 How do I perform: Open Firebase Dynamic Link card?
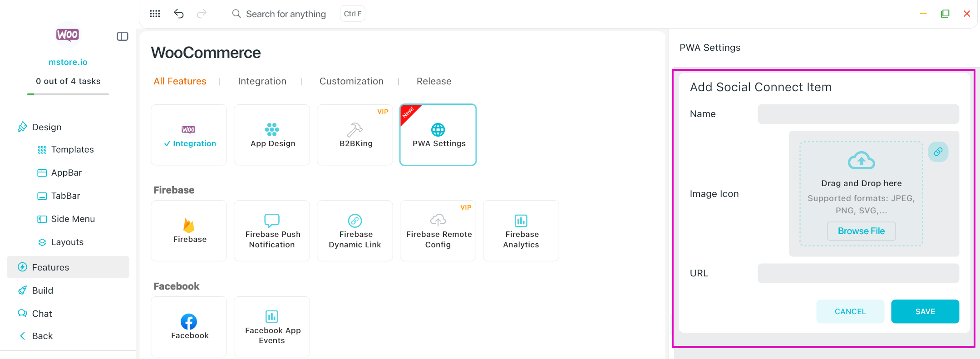pyautogui.click(x=355, y=231)
